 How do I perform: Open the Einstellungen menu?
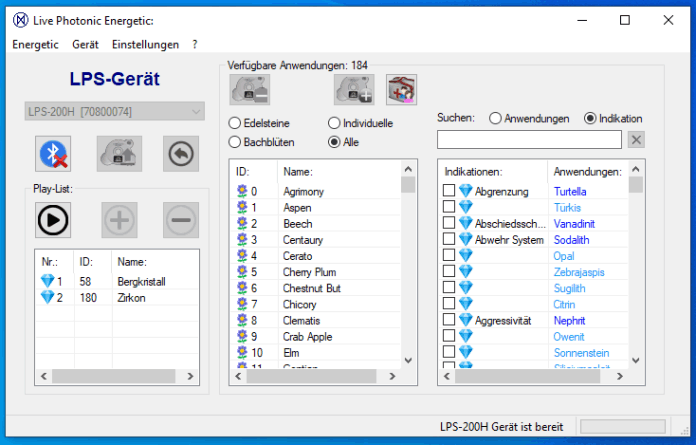coord(145,45)
